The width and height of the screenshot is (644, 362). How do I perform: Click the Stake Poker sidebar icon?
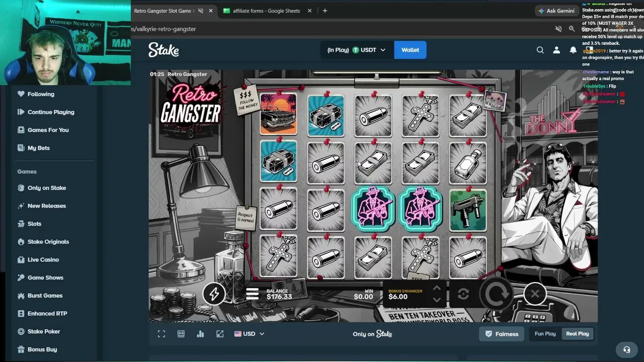pos(21,331)
